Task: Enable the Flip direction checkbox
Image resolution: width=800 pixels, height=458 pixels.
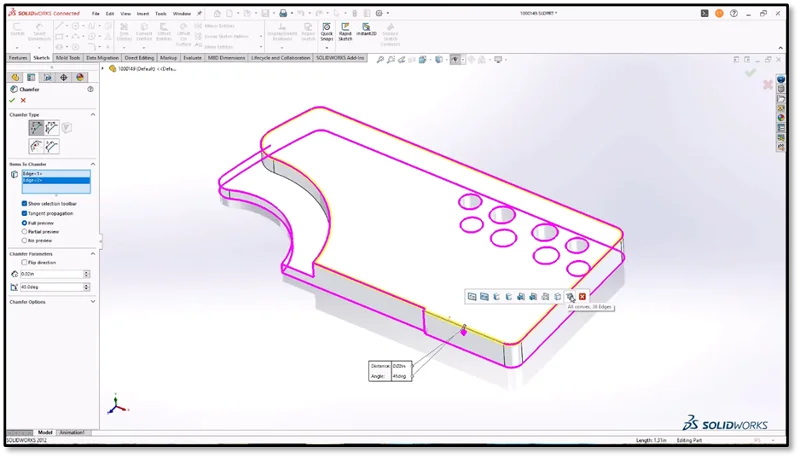Action: pos(25,262)
